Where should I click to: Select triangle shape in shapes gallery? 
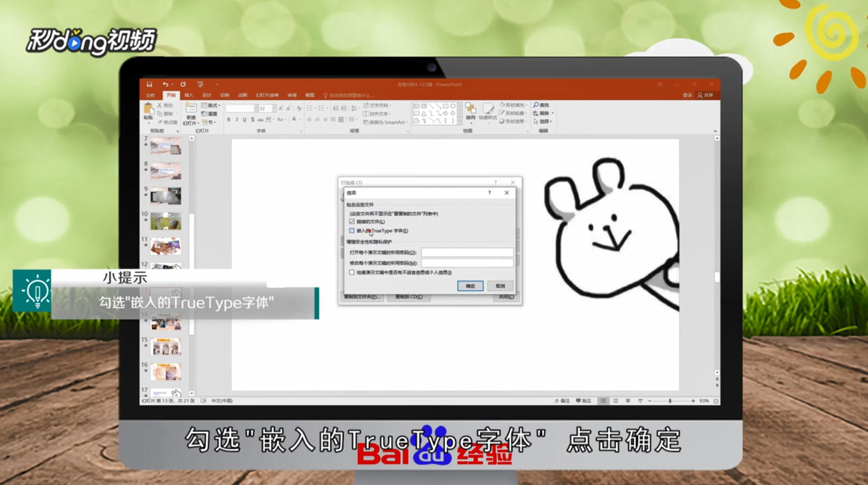(424, 113)
